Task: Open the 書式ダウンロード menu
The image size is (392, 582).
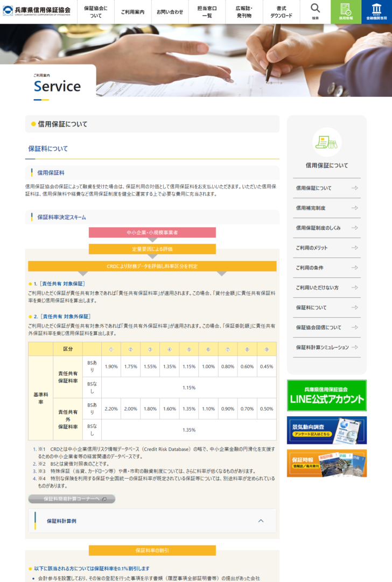Action: click(281, 12)
